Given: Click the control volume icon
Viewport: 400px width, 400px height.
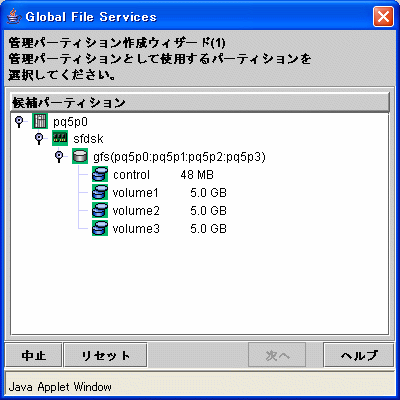Looking at the screenshot, I should tap(100, 174).
